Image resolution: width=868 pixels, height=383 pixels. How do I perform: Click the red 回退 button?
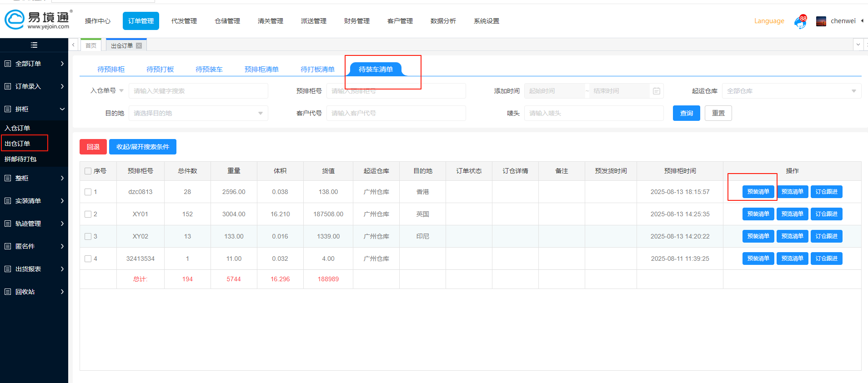click(93, 147)
